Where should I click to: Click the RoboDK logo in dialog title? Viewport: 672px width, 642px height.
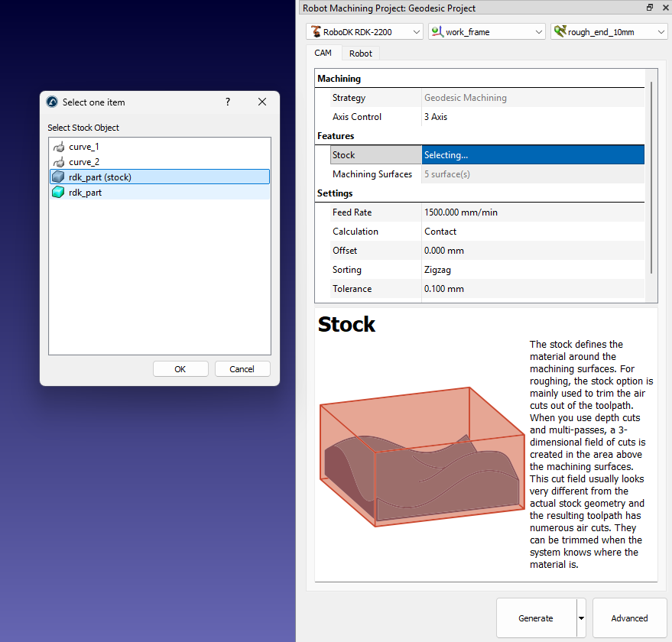[x=52, y=102]
